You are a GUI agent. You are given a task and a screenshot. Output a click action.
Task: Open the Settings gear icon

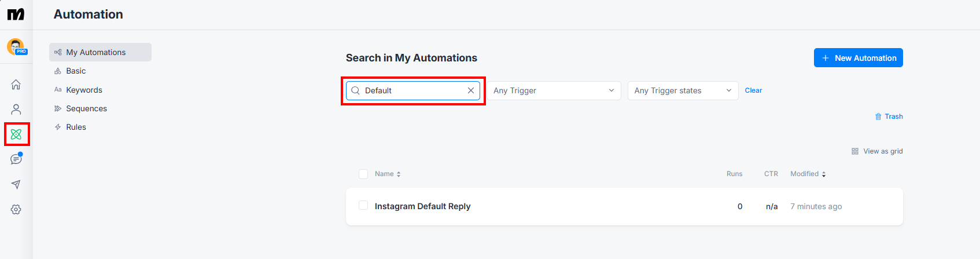16,210
